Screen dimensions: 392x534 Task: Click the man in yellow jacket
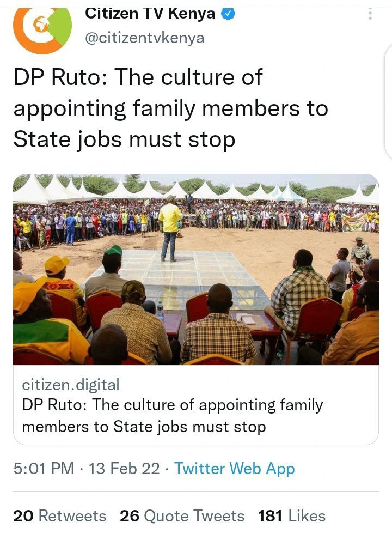tap(170, 228)
